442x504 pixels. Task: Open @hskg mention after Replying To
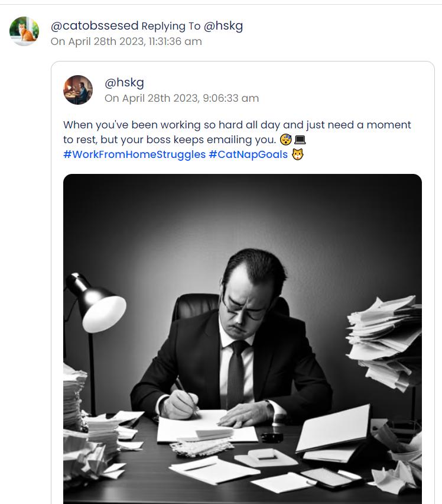tap(223, 26)
